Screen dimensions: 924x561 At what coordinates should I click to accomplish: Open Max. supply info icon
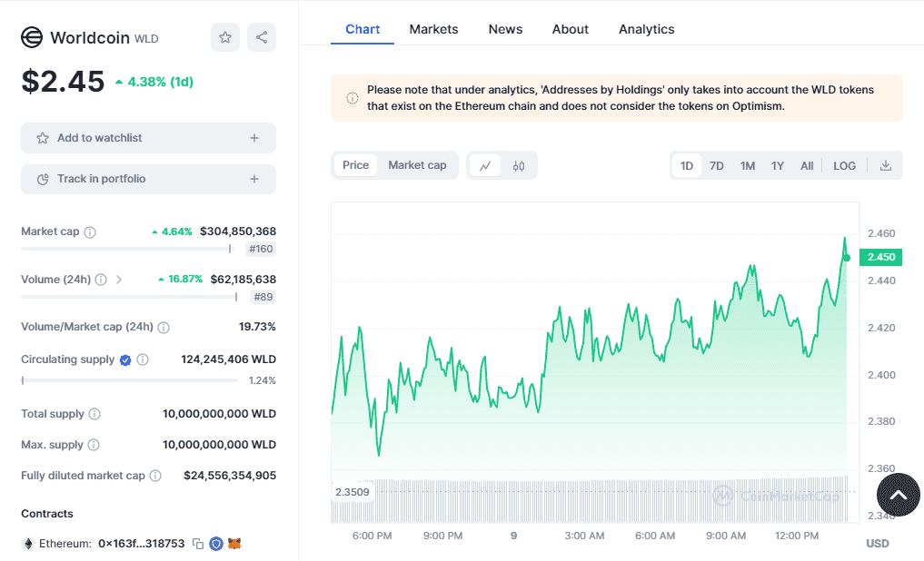94,445
